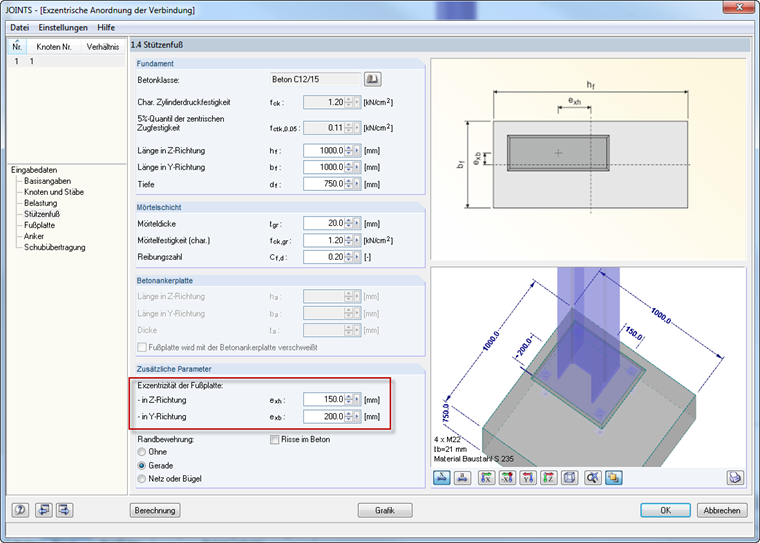Set view against X direction (-X)

pos(507,478)
